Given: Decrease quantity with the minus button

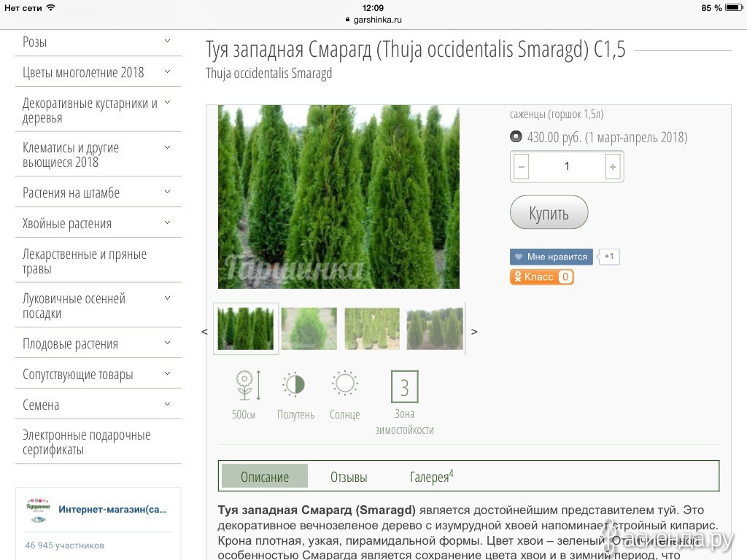Looking at the screenshot, I should pyautogui.click(x=521, y=167).
